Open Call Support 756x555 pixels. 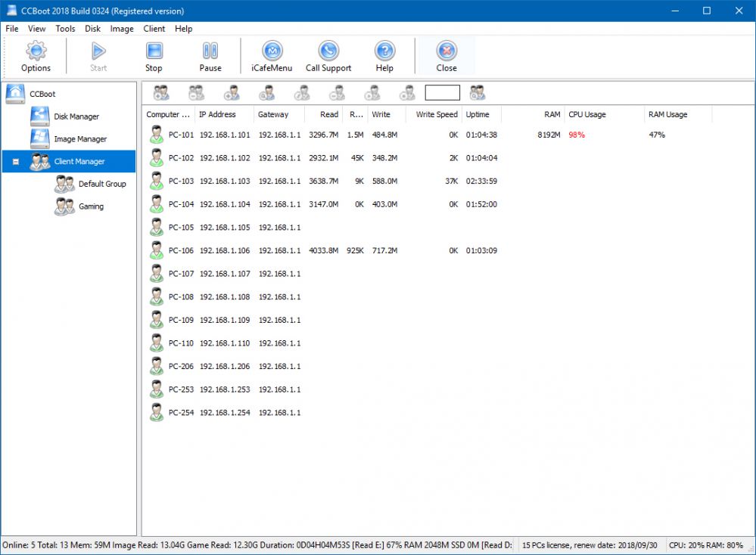click(328, 55)
